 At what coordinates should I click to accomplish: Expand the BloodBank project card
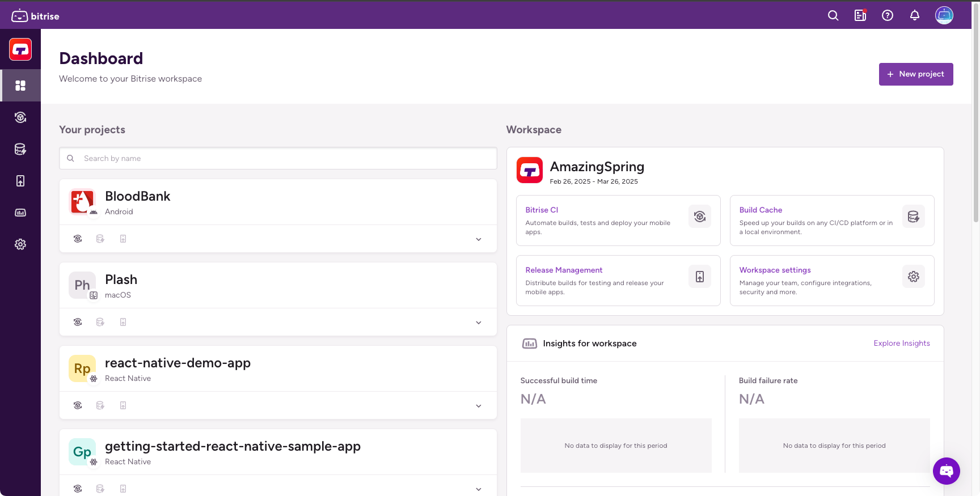[x=478, y=239]
